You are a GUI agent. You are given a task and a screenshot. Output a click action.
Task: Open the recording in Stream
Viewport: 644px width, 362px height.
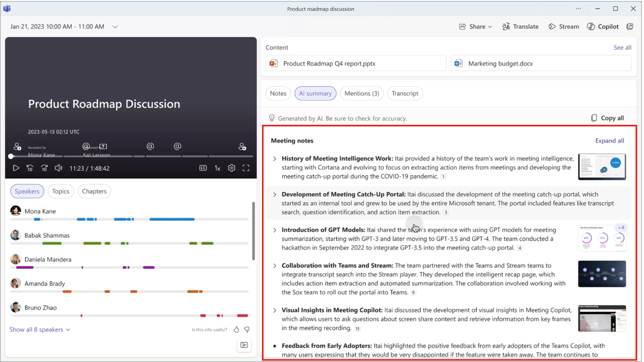[564, 26]
